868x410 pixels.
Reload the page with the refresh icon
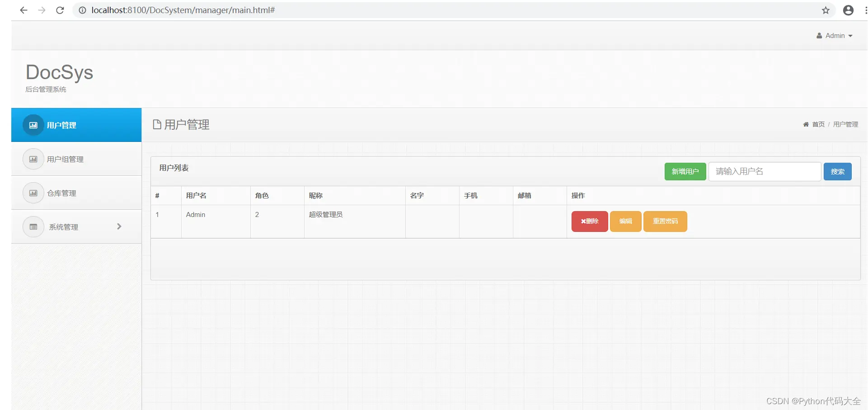coord(60,10)
